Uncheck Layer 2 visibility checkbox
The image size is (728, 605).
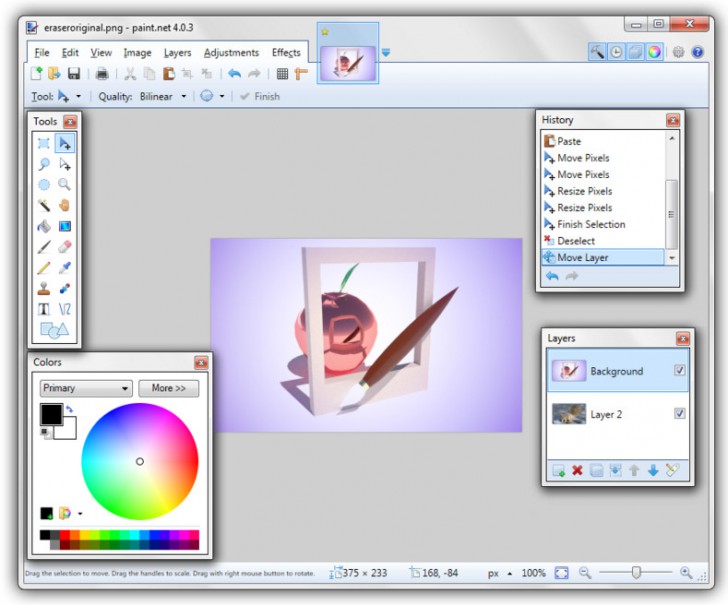(679, 413)
